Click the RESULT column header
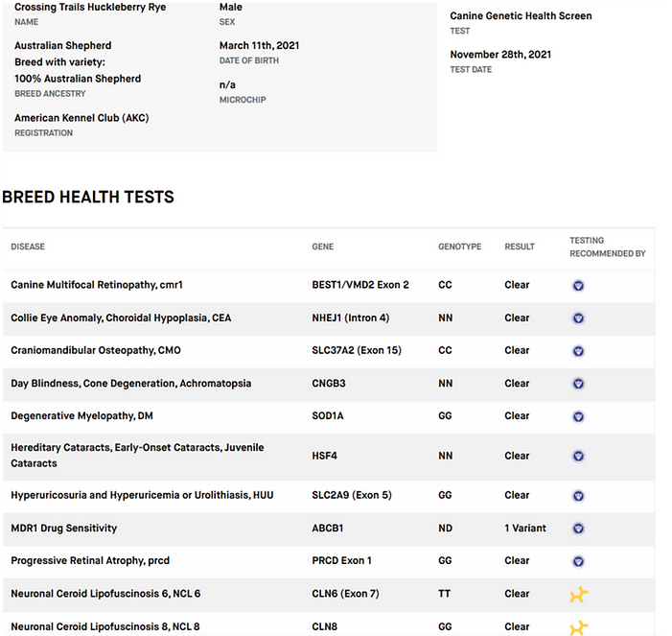 pyautogui.click(x=520, y=247)
